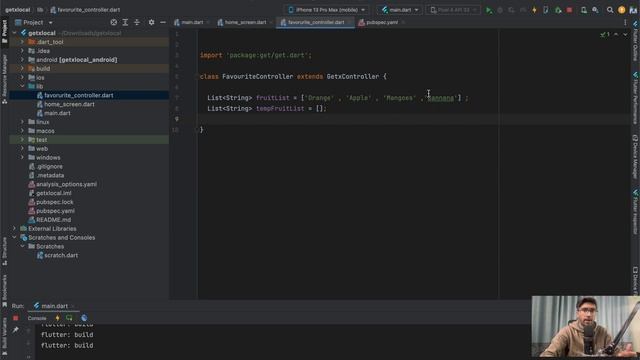The width and height of the screenshot is (640, 360).
Task: Click the problems indicator checkmark in editor corner
Action: tap(604, 35)
